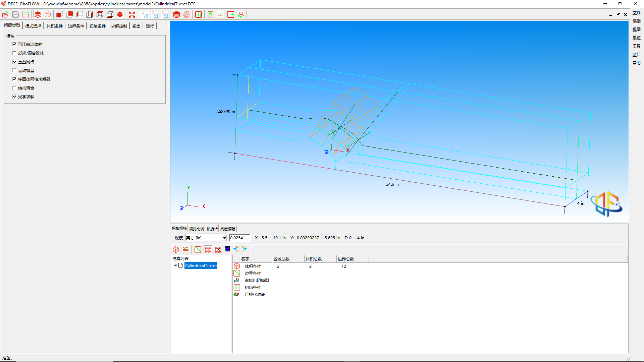This screenshot has width=644, height=362.
Task: Switch to the 求解控制 tab
Action: pyautogui.click(x=119, y=26)
